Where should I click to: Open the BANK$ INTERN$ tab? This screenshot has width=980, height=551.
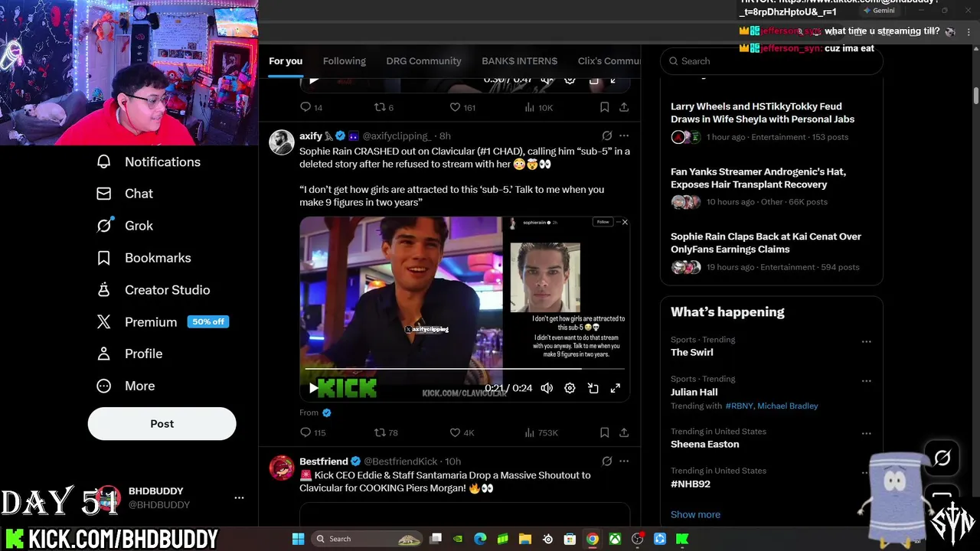coord(519,61)
